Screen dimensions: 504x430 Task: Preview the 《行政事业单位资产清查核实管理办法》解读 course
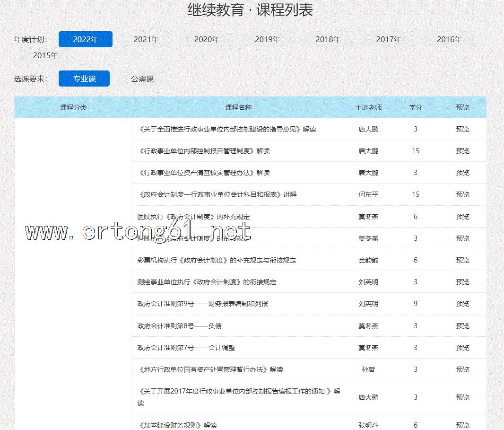tap(462, 173)
